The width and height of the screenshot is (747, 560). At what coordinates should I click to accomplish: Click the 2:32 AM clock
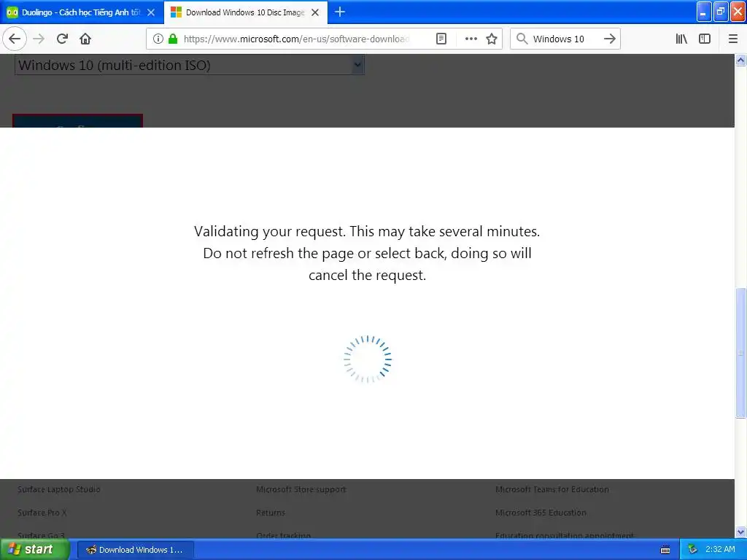720,549
